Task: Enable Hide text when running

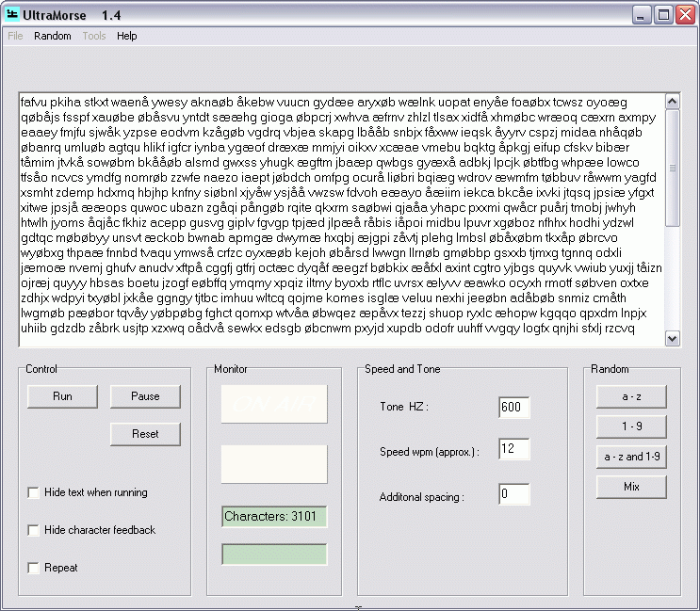Action: 33,492
